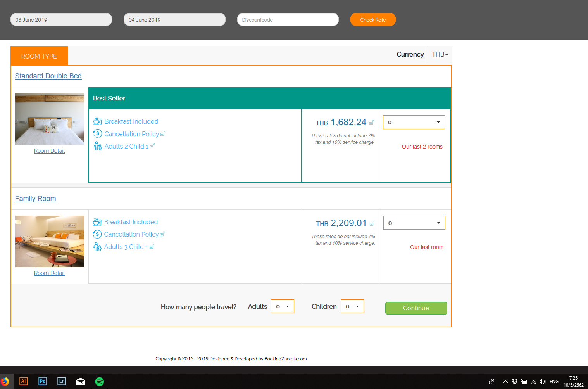Click cancellation dollar icon in Standard Double Bed
Viewport: 588px width, 389px height.
pyautogui.click(x=98, y=134)
